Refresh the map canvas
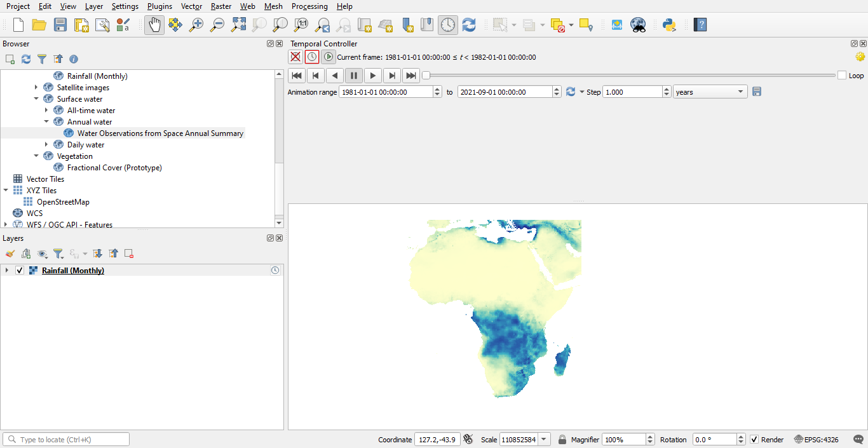 point(469,25)
